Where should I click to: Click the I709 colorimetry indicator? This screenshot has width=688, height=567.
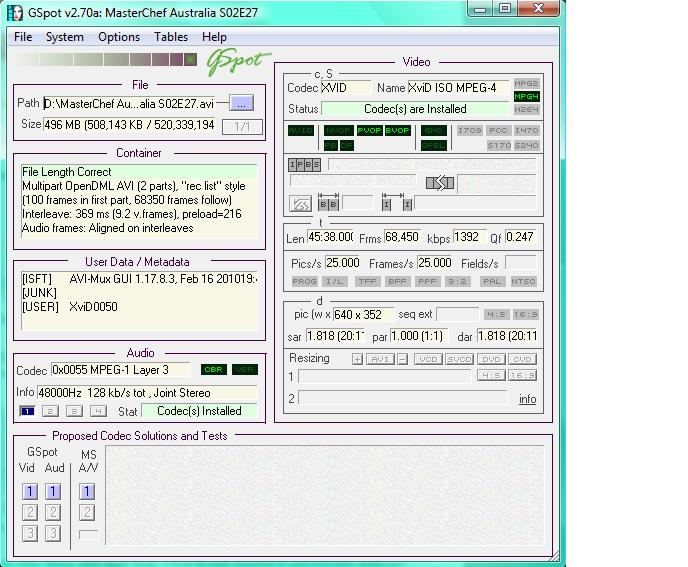click(x=469, y=130)
